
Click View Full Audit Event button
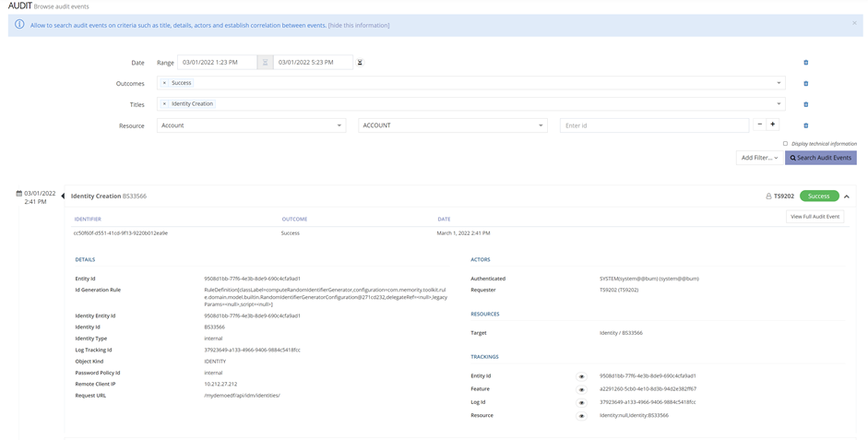tap(814, 217)
